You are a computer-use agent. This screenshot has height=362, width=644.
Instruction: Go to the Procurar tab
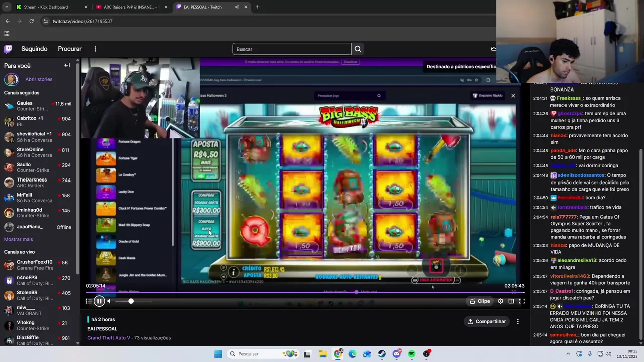70,49
